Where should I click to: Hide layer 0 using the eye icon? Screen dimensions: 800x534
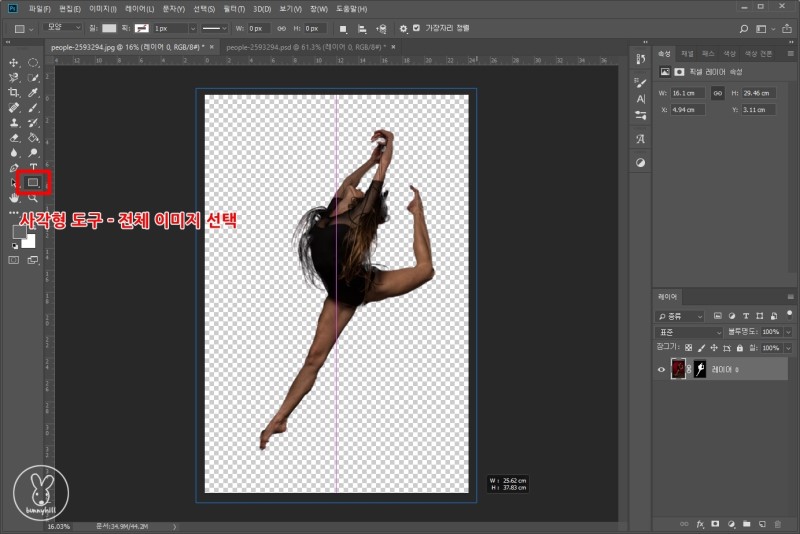(661, 370)
